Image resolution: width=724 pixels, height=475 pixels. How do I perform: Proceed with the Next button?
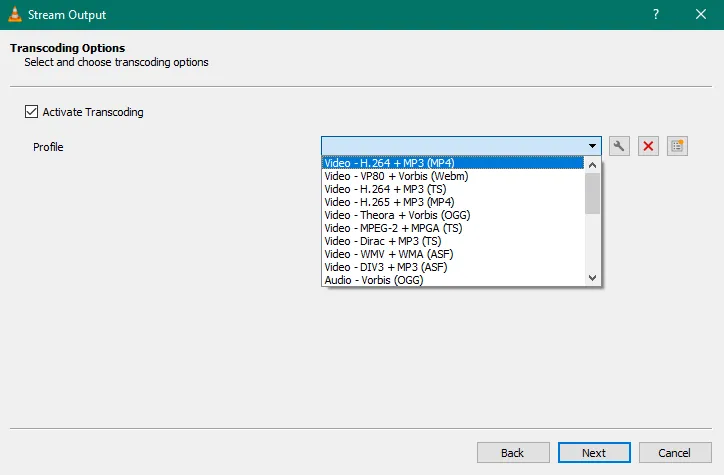[x=594, y=452]
